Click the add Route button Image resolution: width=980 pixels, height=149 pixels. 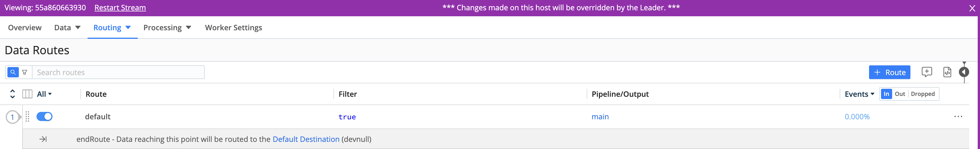pyautogui.click(x=889, y=72)
